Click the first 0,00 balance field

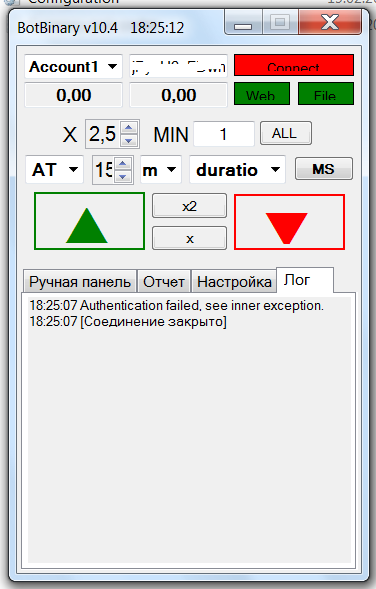(74, 95)
